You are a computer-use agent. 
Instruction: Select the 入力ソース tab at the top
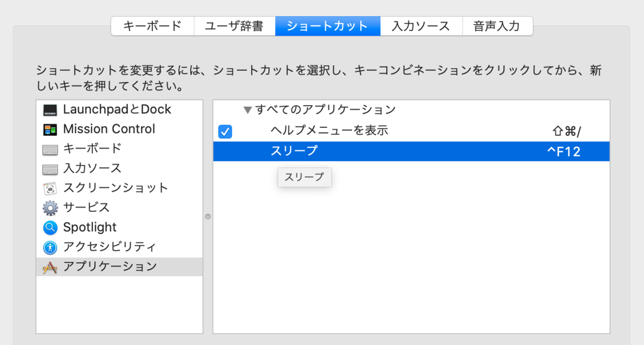pos(421,25)
